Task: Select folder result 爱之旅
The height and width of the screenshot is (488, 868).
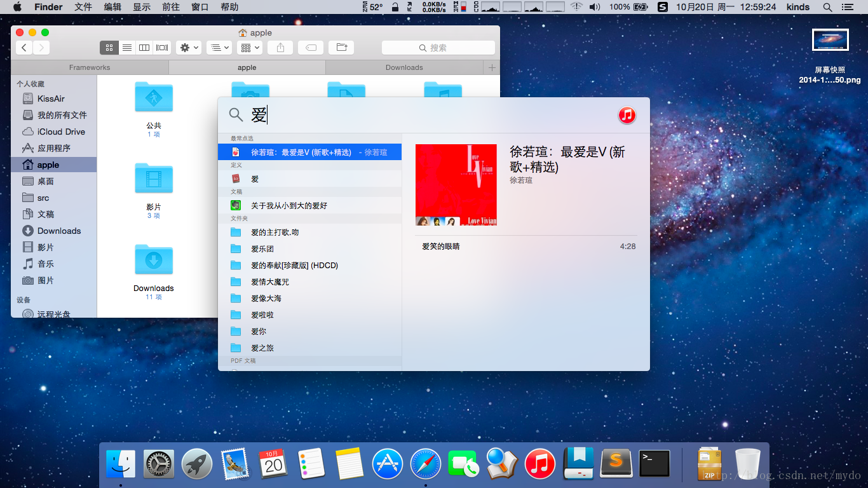Action: (x=309, y=348)
